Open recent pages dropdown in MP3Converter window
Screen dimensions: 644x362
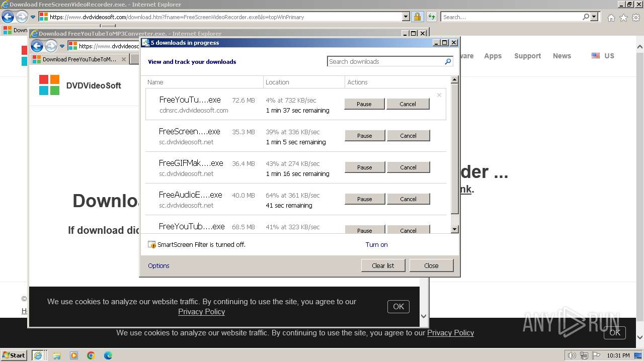[x=62, y=46]
